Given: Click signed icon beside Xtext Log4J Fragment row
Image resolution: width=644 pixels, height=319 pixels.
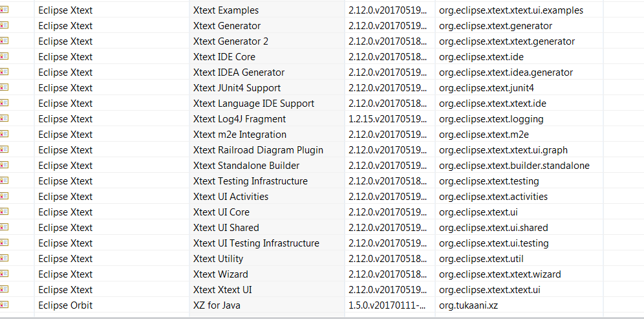Looking at the screenshot, I should 4,118.
